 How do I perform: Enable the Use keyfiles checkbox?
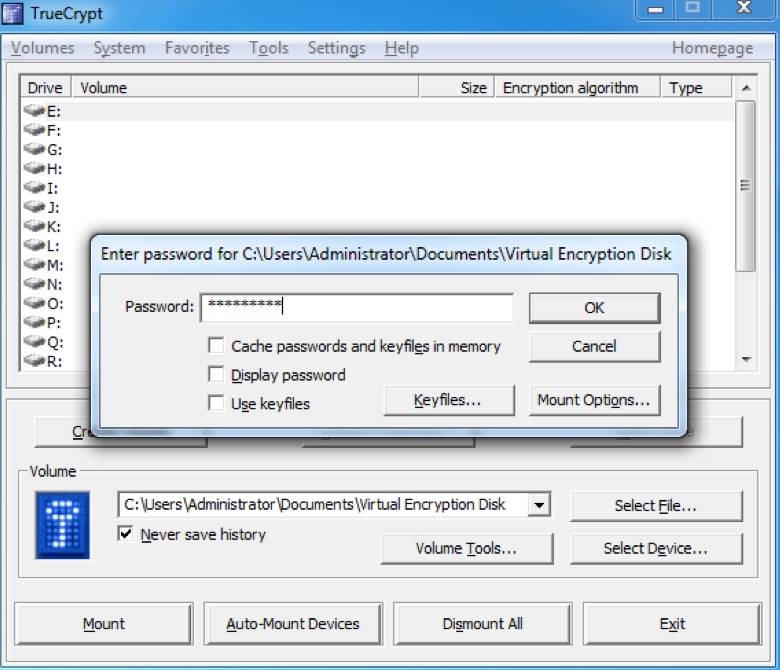216,403
